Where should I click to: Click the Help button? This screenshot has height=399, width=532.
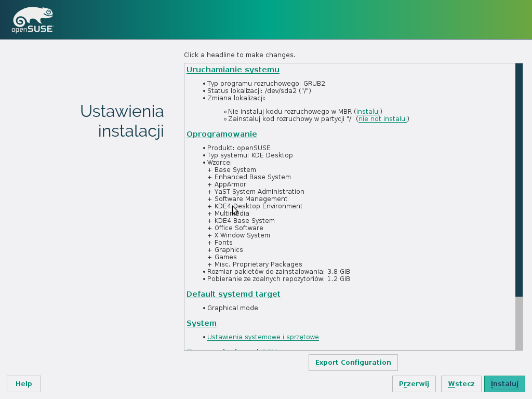[x=24, y=384]
